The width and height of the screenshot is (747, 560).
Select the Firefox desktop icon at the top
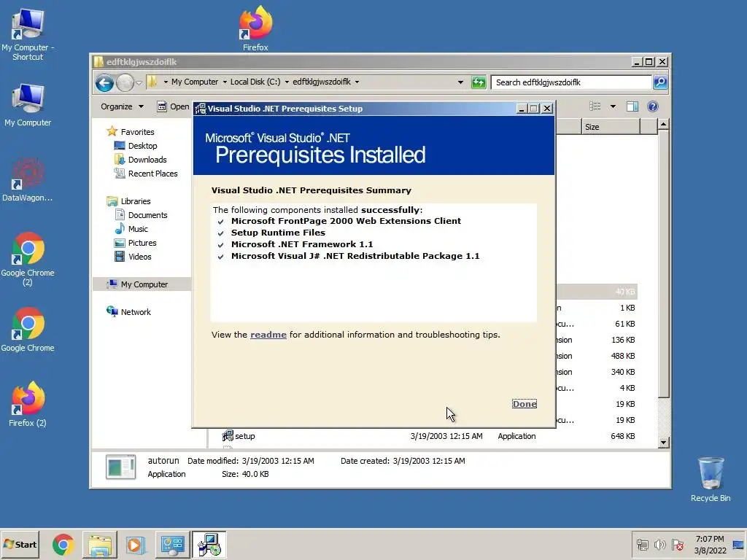click(255, 28)
